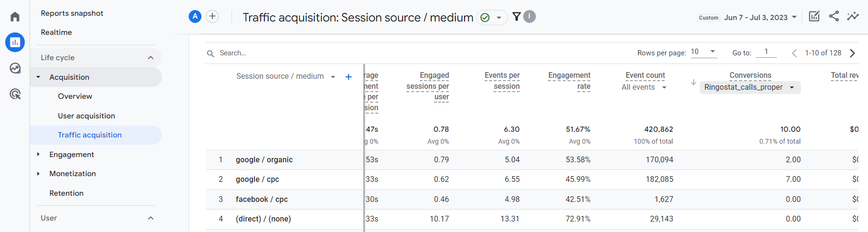Sort by Engagement rate column
868x232 pixels.
coord(569,81)
